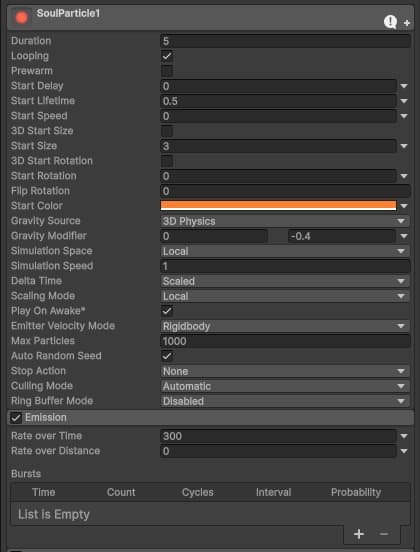Open the Emitter Velocity Mode dropdown
This screenshot has height=552, width=420.
click(x=285, y=326)
